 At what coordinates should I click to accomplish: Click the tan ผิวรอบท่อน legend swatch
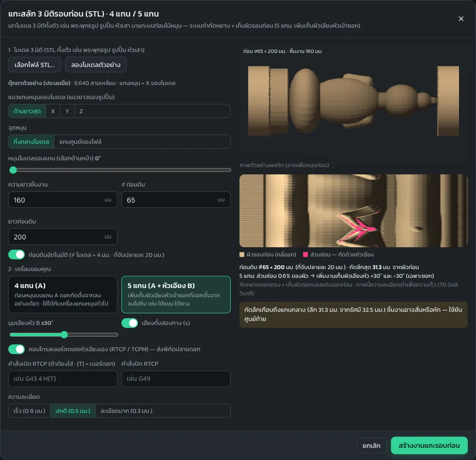coord(242,255)
